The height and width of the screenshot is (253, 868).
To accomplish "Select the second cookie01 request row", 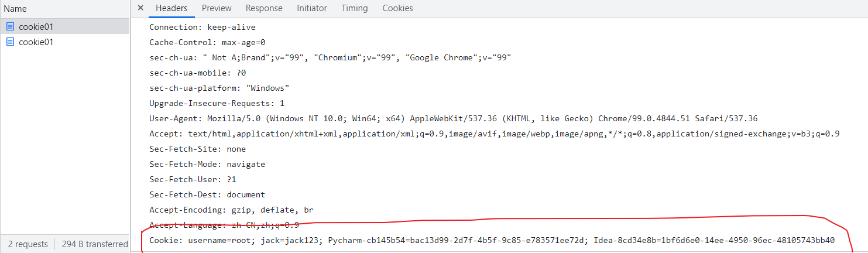I will [x=65, y=42].
